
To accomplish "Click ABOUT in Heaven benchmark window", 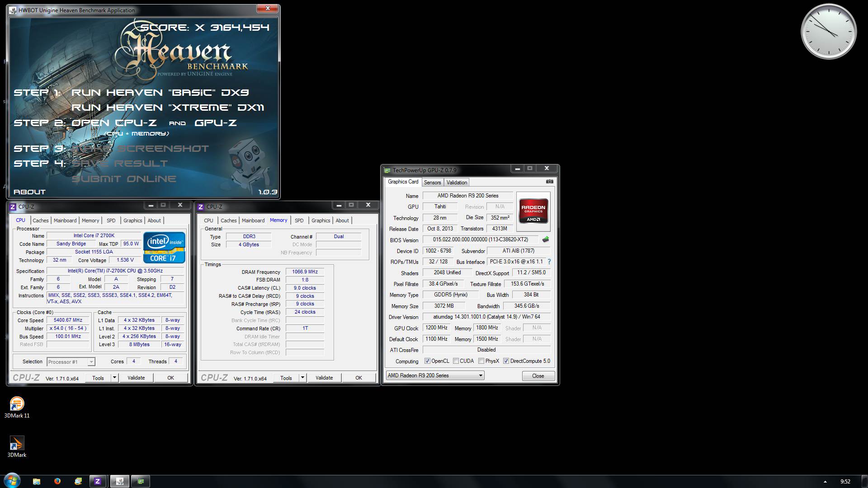I will pyautogui.click(x=29, y=192).
